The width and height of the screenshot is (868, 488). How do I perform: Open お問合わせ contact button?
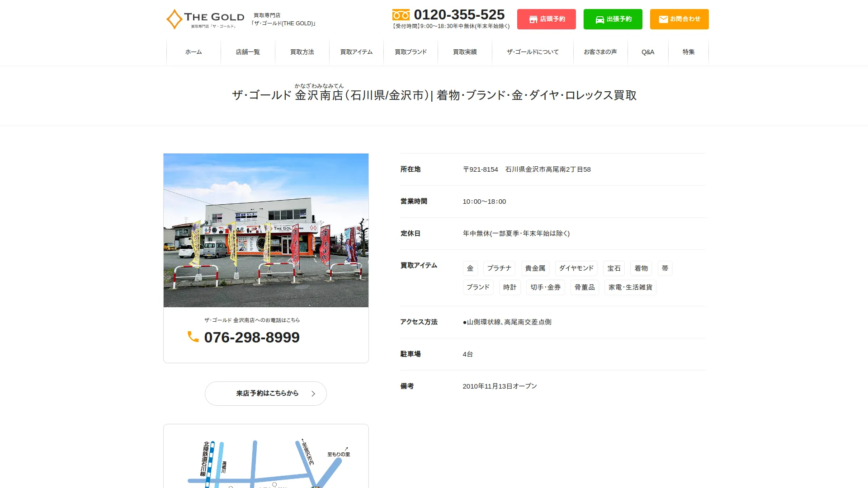(x=679, y=19)
